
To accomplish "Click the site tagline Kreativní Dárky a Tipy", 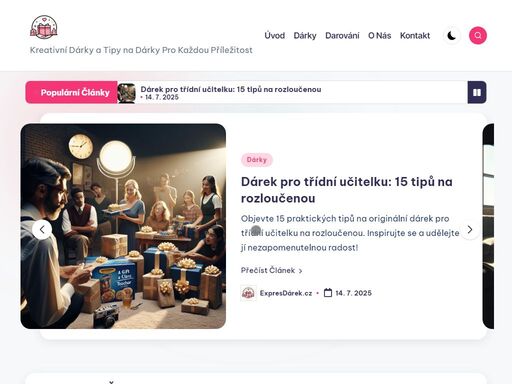I will point(141,50).
